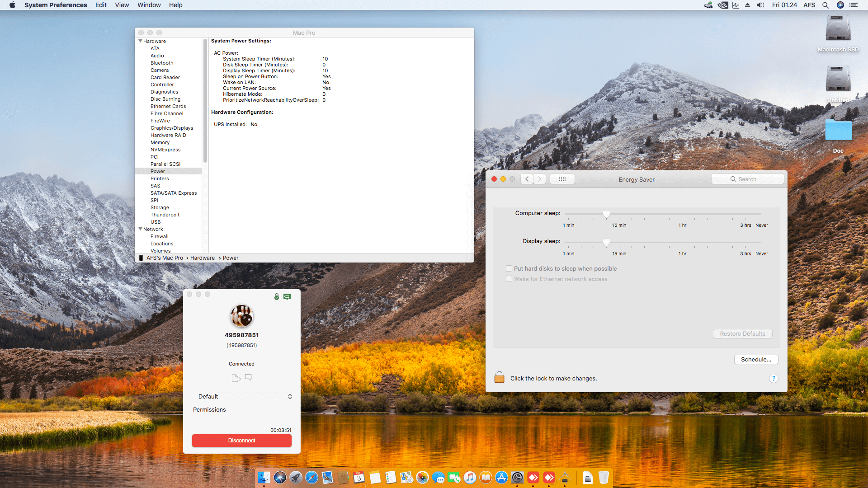868x488 pixels.
Task: Open the Edit menu
Action: coord(100,5)
